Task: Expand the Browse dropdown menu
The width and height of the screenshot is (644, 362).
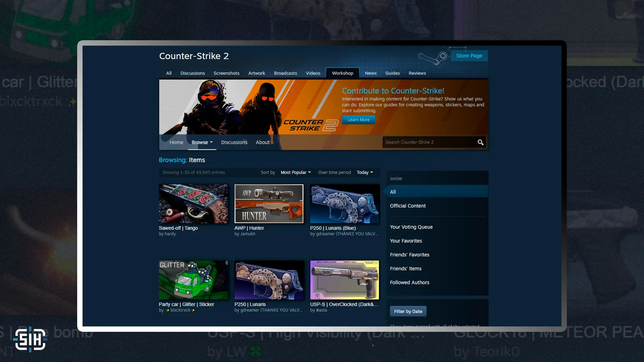Action: pos(202,142)
